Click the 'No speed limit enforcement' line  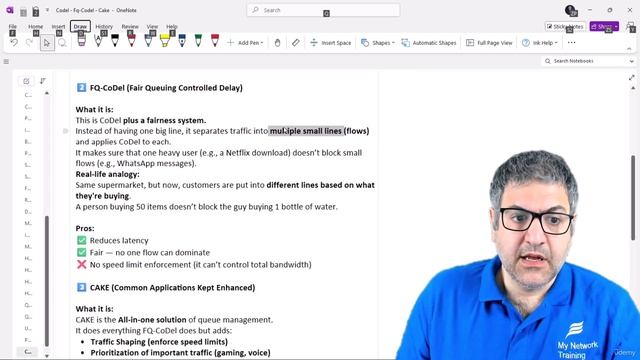pos(200,265)
